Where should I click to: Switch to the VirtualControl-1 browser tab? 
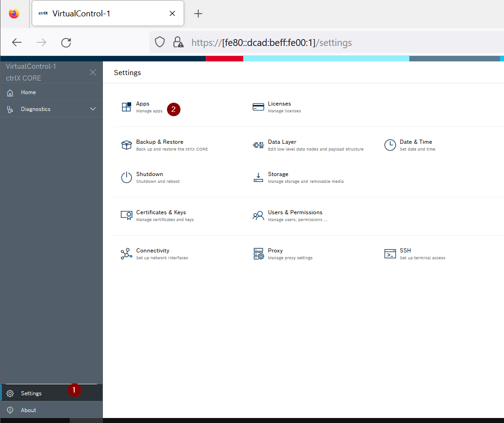click(108, 13)
